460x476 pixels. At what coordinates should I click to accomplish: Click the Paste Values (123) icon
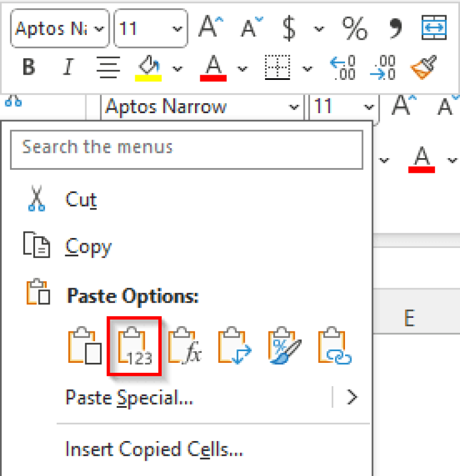(135, 346)
